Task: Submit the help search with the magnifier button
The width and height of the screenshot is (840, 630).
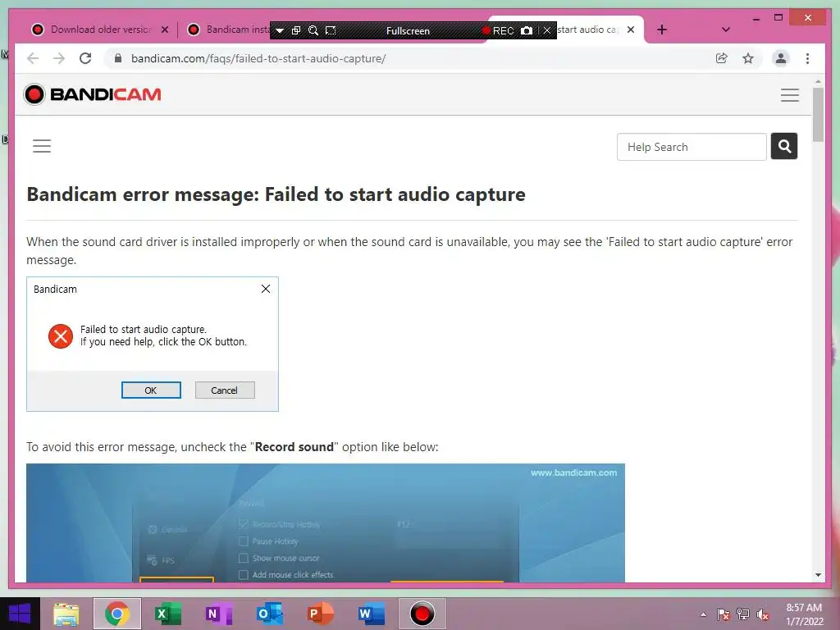Action: click(x=784, y=146)
